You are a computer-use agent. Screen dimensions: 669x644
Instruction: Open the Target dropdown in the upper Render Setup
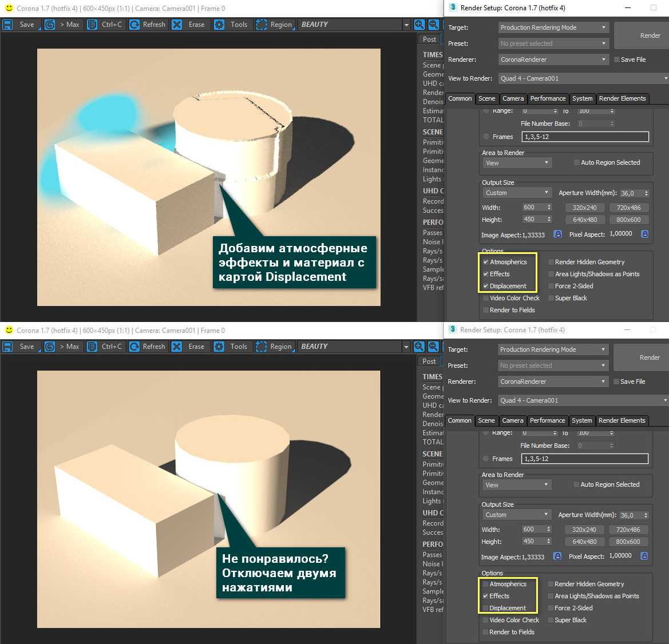[553, 27]
